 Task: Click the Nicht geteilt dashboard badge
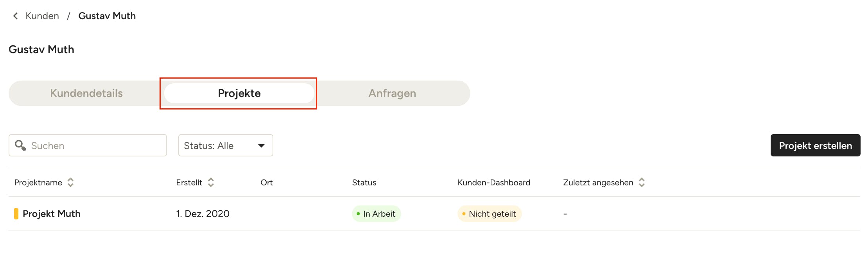[x=489, y=214]
